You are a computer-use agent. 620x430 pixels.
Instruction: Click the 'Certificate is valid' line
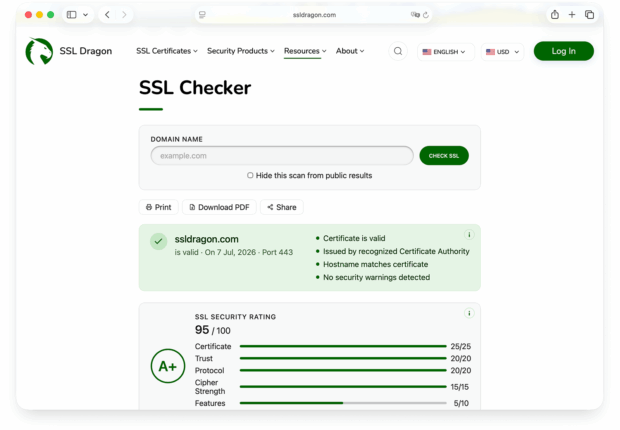(x=354, y=238)
